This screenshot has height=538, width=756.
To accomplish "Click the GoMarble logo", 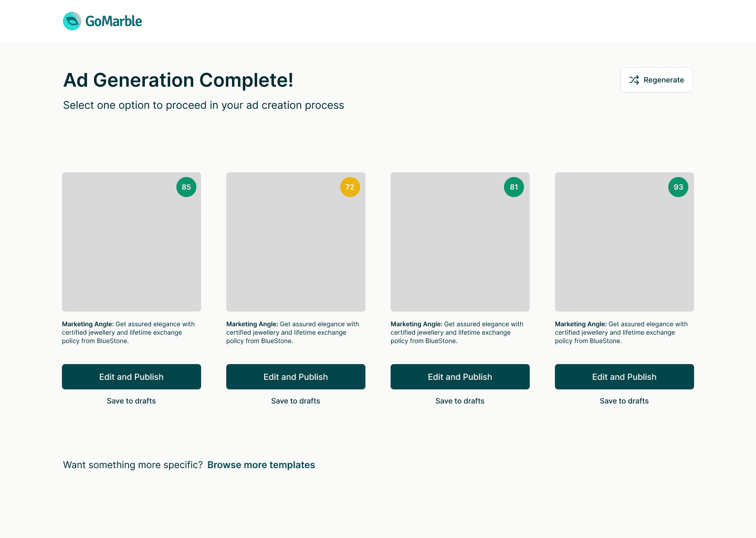I will pyautogui.click(x=102, y=21).
